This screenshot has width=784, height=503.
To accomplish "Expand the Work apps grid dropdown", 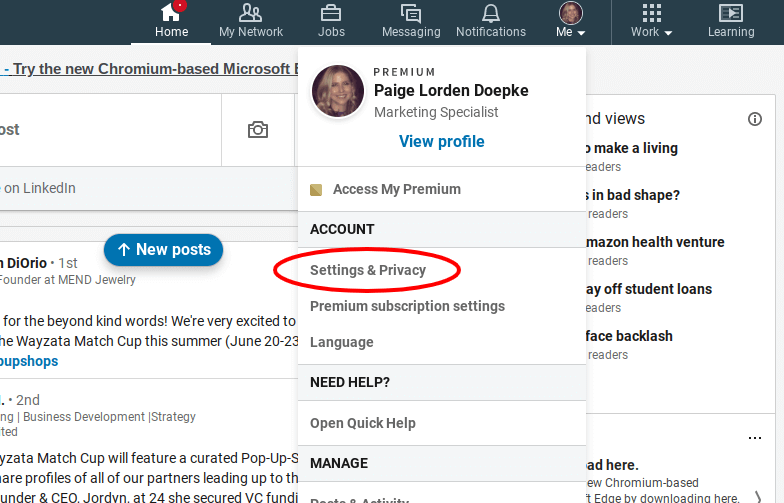I will pos(651,20).
